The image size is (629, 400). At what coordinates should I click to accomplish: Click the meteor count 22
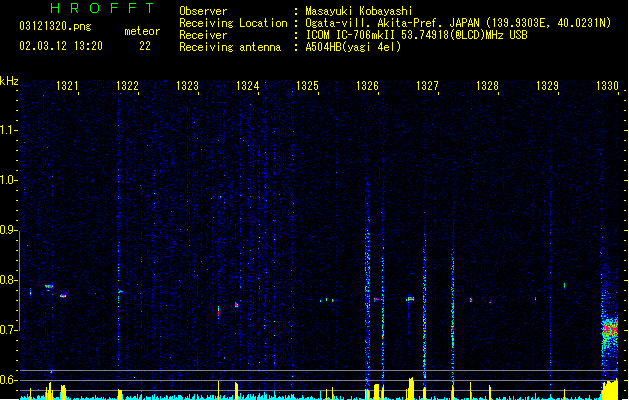pyautogui.click(x=145, y=46)
